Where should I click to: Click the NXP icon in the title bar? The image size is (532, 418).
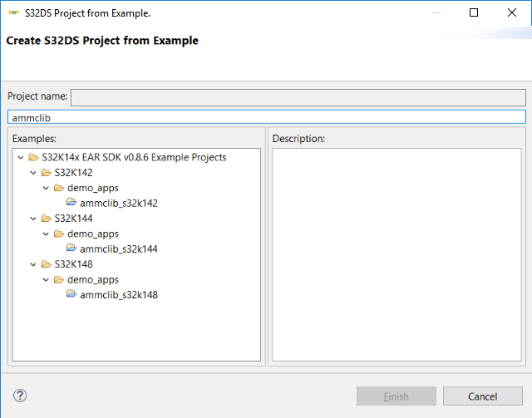pyautogui.click(x=13, y=13)
